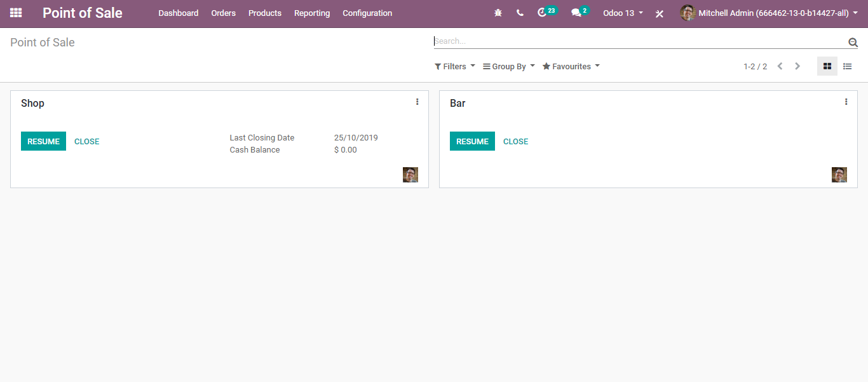Close the Bar session
The height and width of the screenshot is (382, 868).
(x=516, y=141)
